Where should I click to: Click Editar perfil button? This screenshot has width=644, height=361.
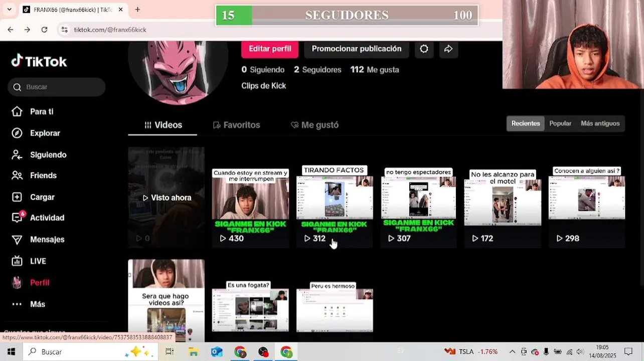point(270,49)
